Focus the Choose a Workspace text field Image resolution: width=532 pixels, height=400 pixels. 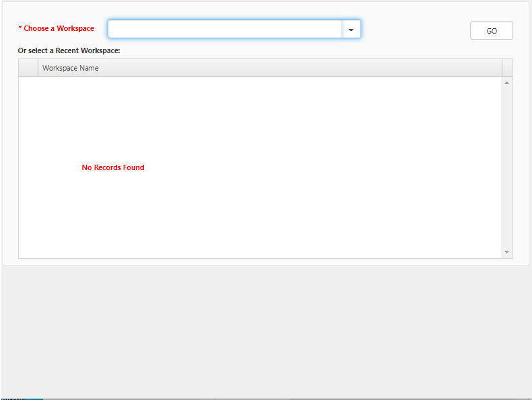(225, 29)
